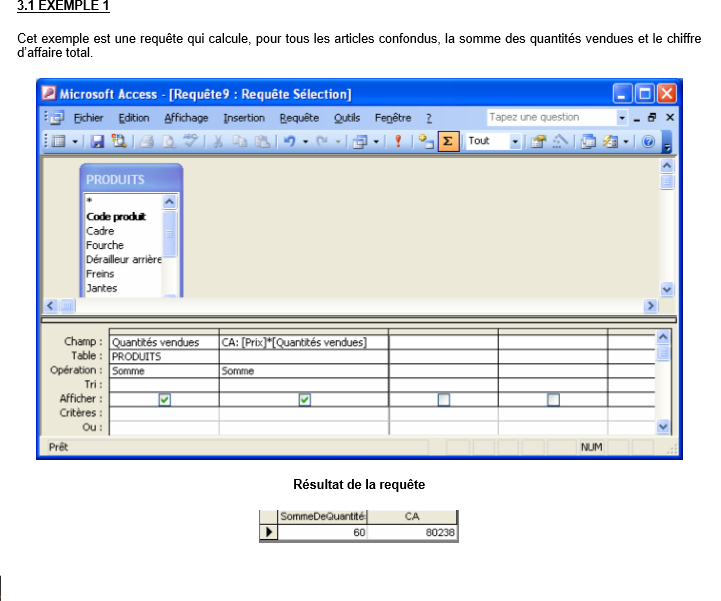Show the Database Window icon
The width and height of the screenshot is (721, 601).
pyautogui.click(x=588, y=141)
